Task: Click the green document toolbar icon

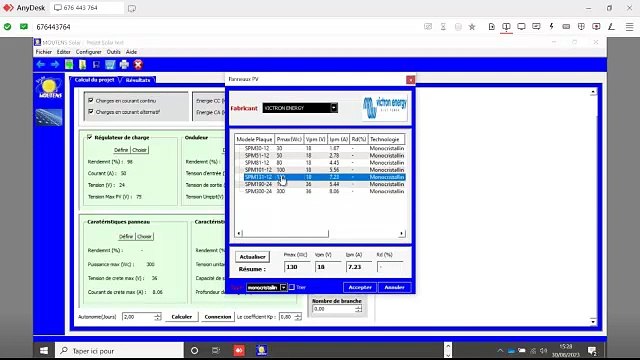Action: coord(69,64)
